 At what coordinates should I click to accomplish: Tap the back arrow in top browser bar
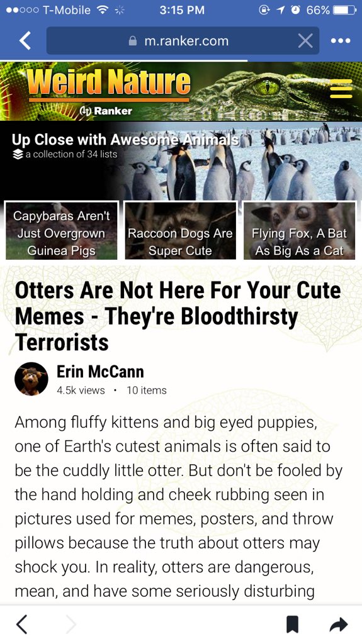[x=25, y=41]
